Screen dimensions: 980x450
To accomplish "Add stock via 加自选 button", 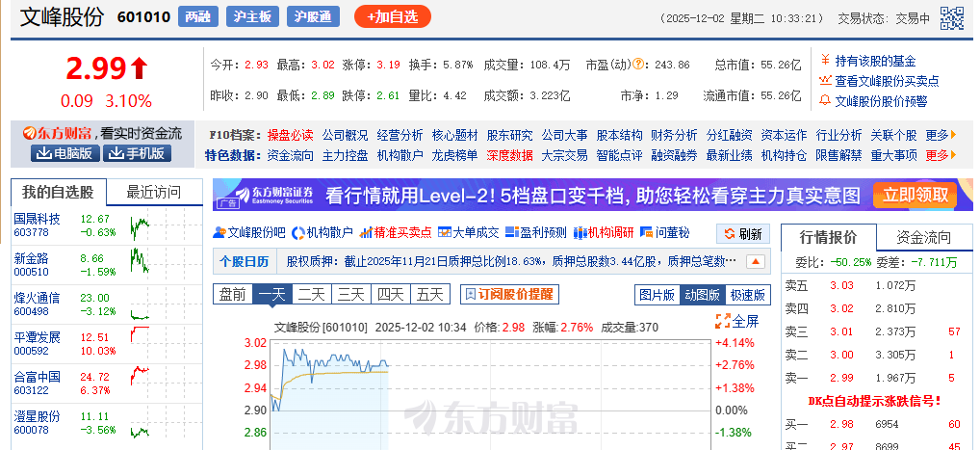I will click(393, 17).
